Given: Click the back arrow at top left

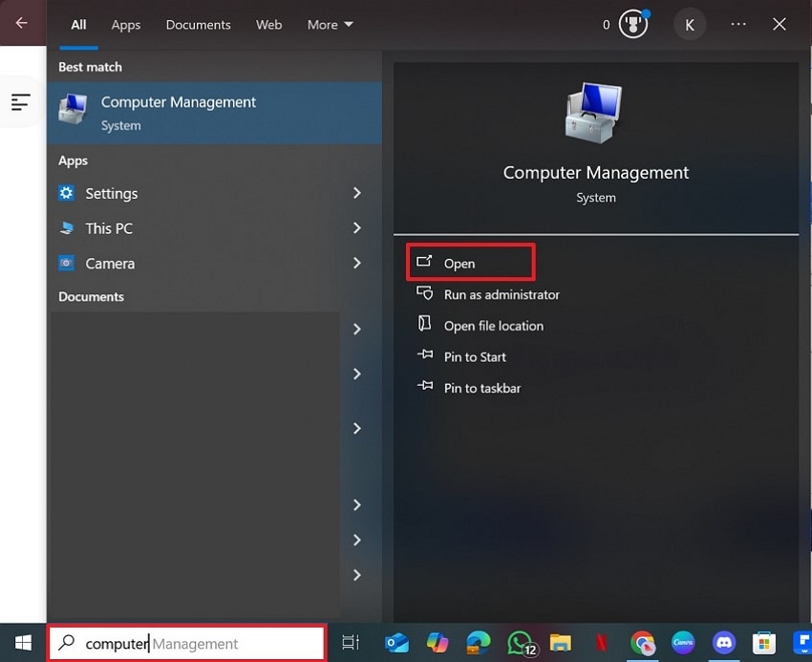Looking at the screenshot, I should [21, 23].
